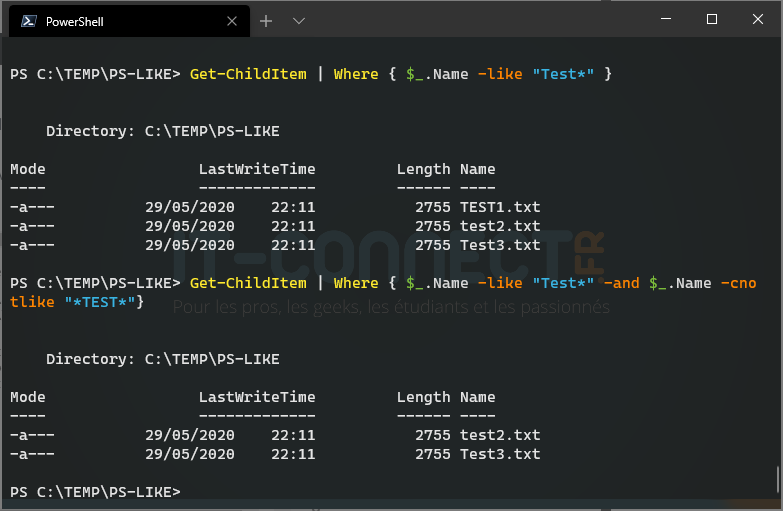Click Test3.txt in the second listing
The height and width of the screenshot is (511, 783).
point(500,454)
